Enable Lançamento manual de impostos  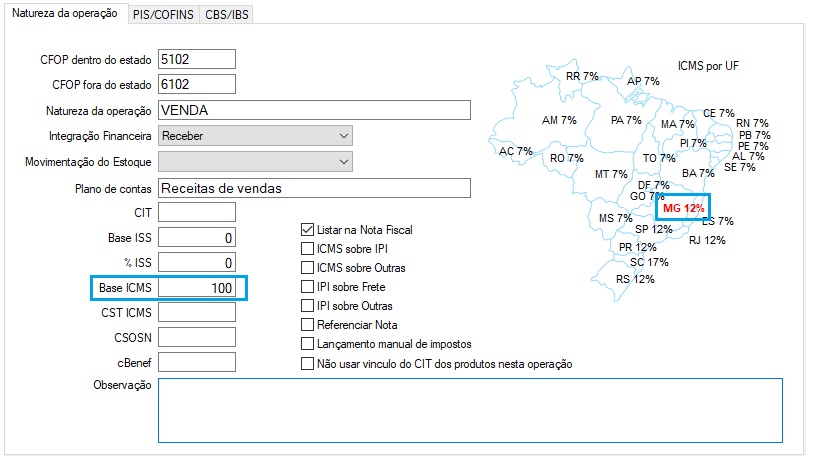tap(308, 344)
